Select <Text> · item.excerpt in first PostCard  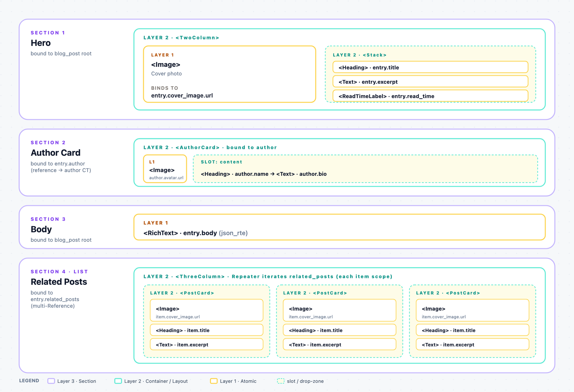tap(206, 344)
